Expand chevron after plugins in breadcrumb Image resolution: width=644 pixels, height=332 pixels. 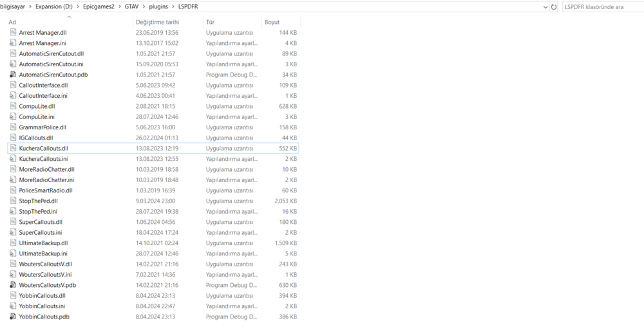pyautogui.click(x=173, y=7)
